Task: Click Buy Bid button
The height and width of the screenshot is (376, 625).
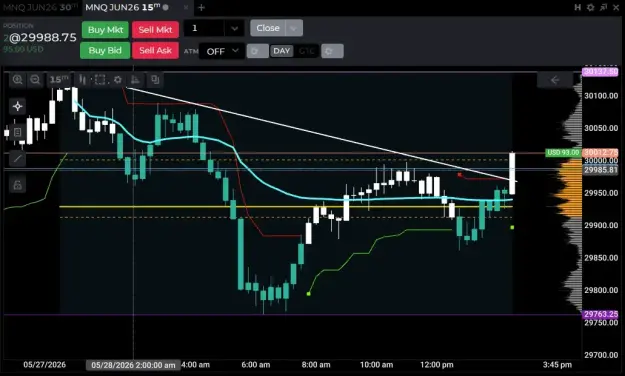Action: [105, 51]
